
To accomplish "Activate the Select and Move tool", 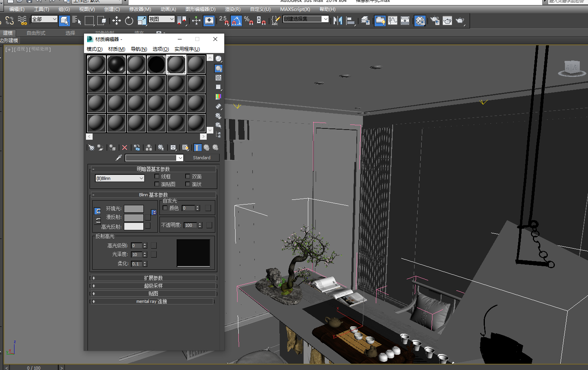I will [x=116, y=21].
